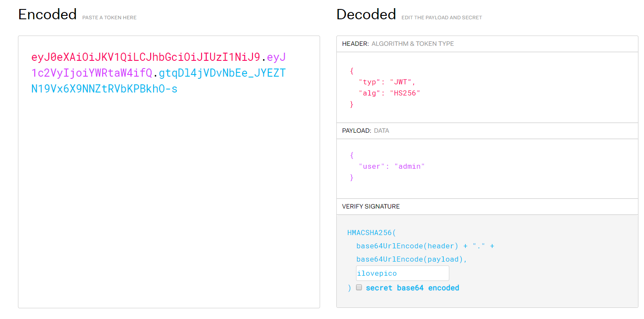This screenshot has width=644, height=319.
Task: Click the PAYLOAD: DATA section title
Action: (365, 131)
